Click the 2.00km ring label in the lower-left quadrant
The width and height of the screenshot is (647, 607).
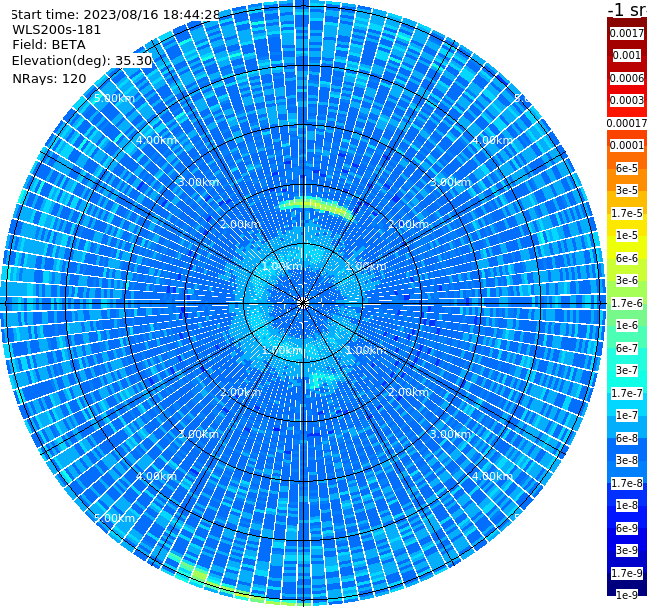240,392
